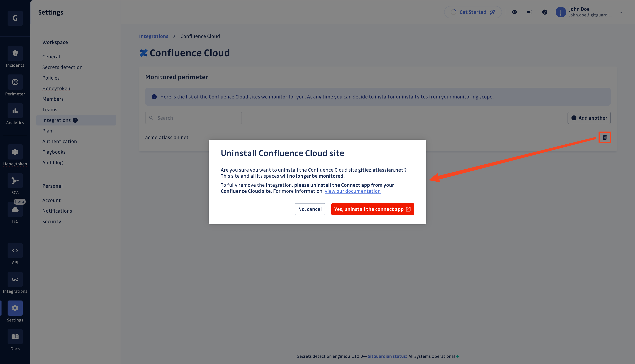Open personal Account settings

52,200
